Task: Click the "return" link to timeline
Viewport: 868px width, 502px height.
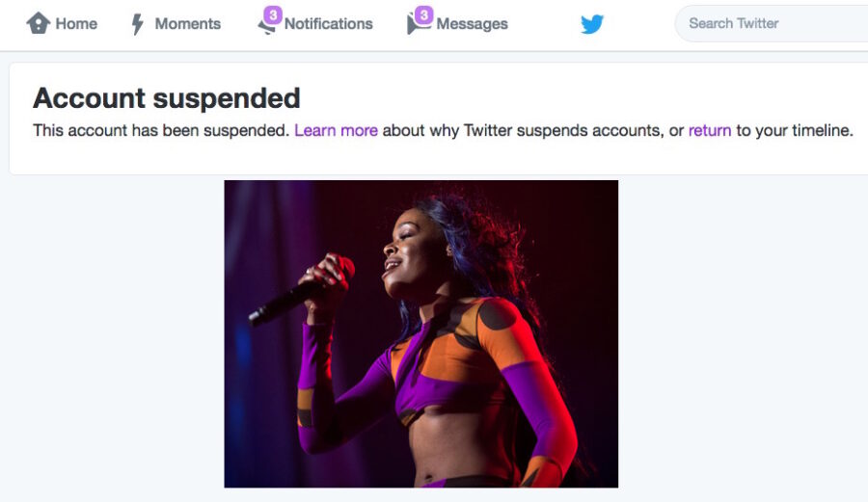Action: coord(710,130)
